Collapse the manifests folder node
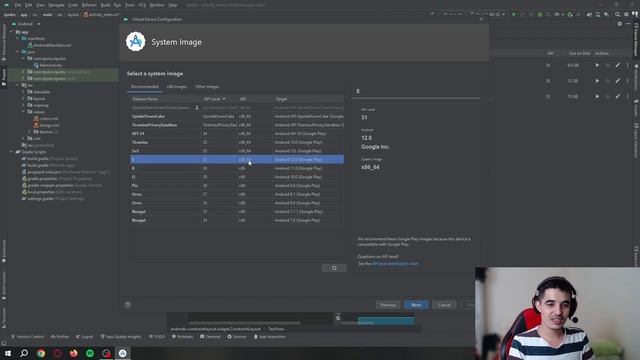The image size is (640, 360). pyautogui.click(x=18, y=38)
